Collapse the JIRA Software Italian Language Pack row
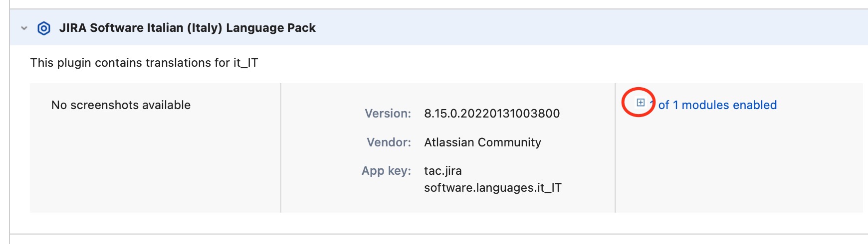 (x=24, y=28)
